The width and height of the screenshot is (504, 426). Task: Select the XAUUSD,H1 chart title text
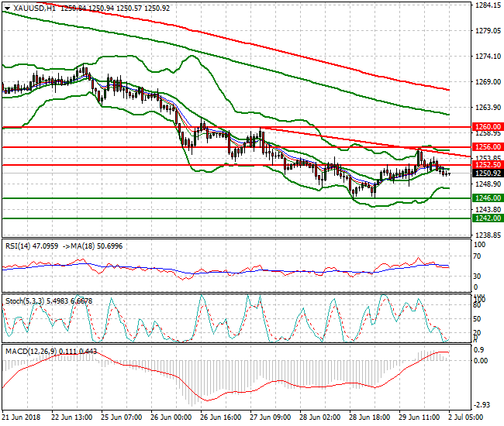[34, 9]
